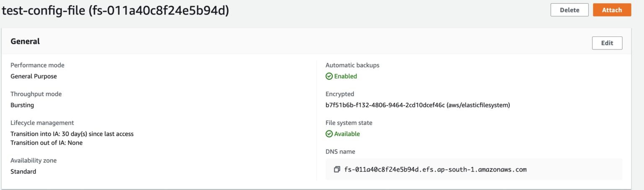Click the General section heading

[x=25, y=41]
